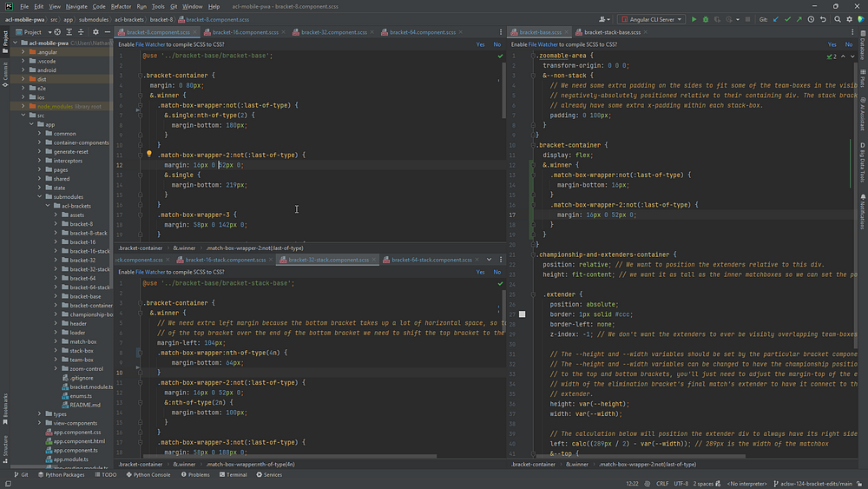
Task: Click the yellow lightbulb intention icon
Action: pyautogui.click(x=148, y=154)
